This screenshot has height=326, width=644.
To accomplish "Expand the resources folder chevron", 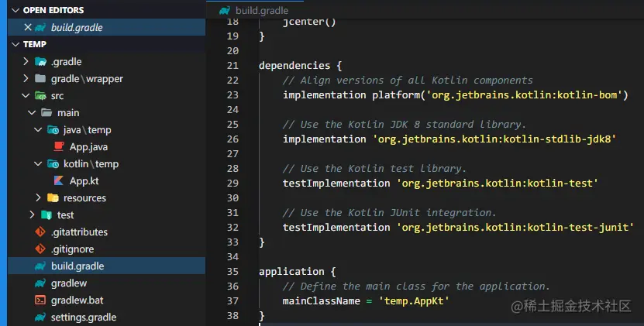I will click(x=38, y=198).
